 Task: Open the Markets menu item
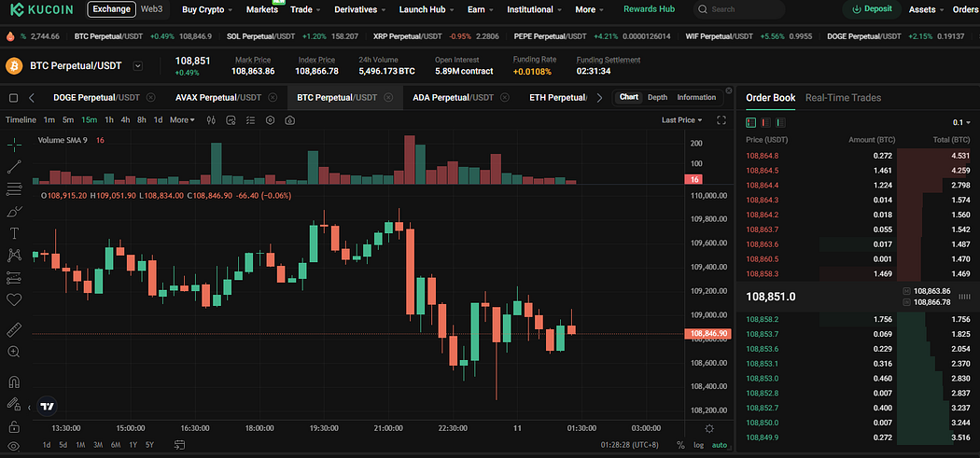[262, 9]
